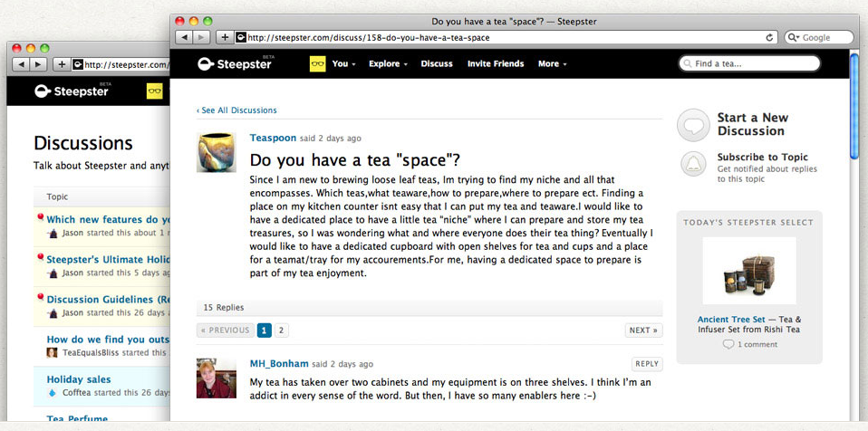Click Teaspoon's tea cup avatar
The width and height of the screenshot is (868, 431).
tap(217, 152)
